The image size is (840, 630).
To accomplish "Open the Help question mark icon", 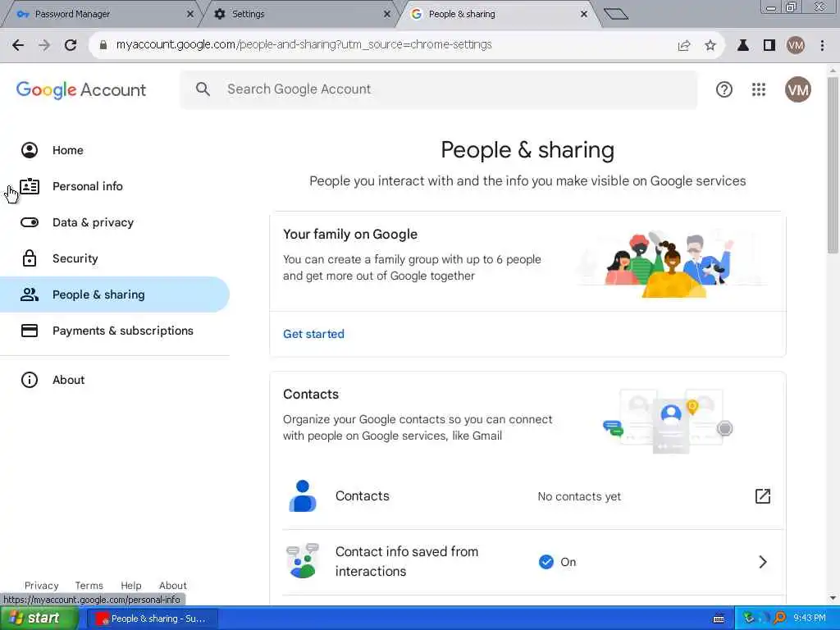I will [x=724, y=89].
